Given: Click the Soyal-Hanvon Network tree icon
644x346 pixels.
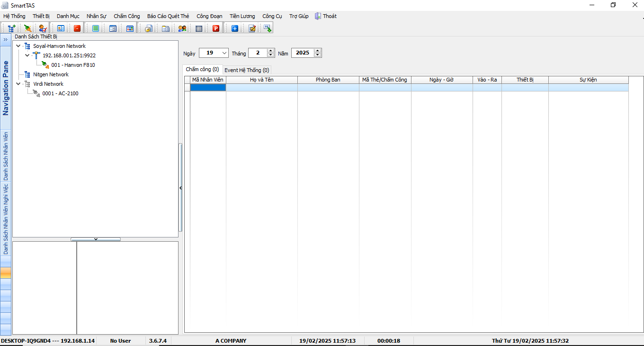Looking at the screenshot, I should [x=27, y=46].
